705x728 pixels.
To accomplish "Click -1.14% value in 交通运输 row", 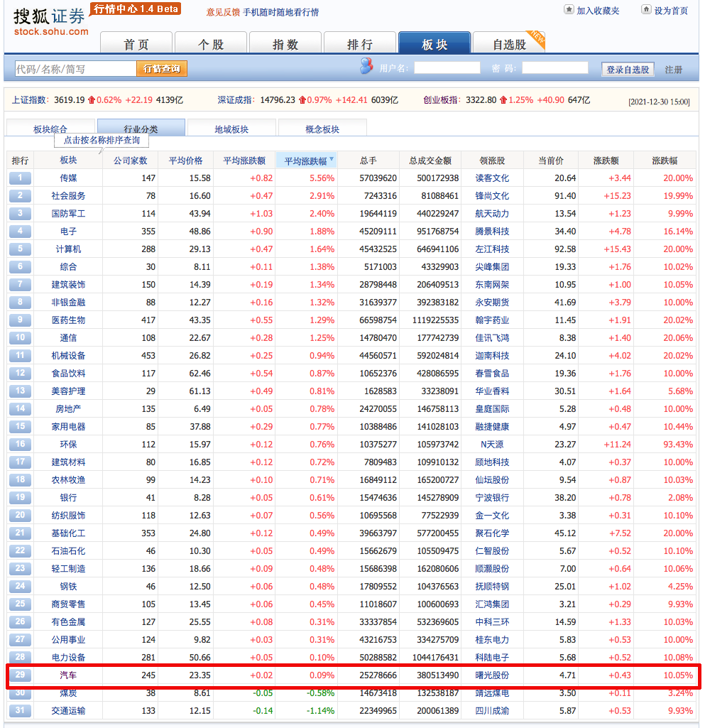I will click(320, 711).
